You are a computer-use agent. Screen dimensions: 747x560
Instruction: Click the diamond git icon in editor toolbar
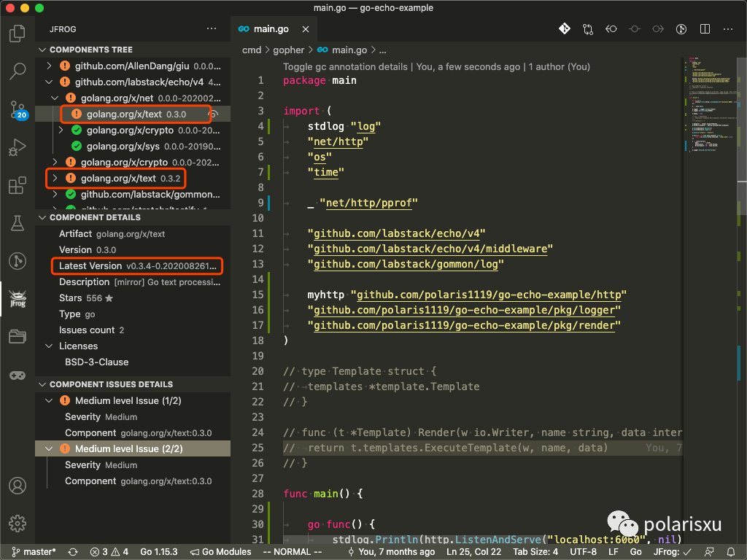564,29
